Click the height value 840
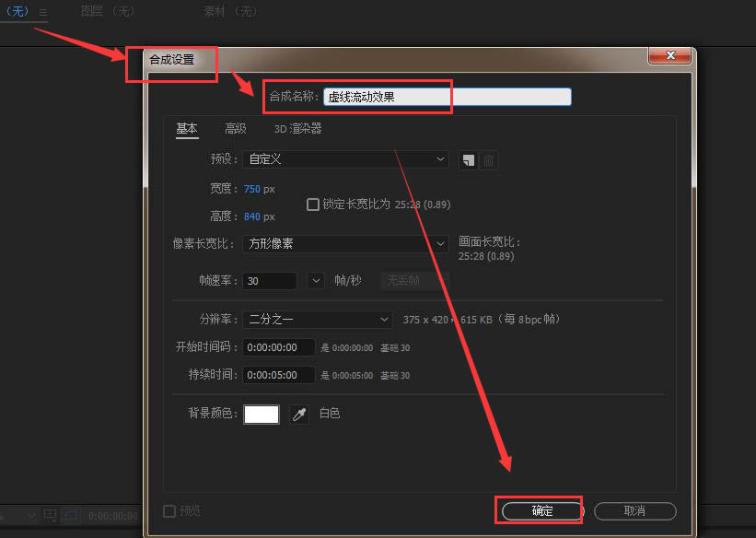Image resolution: width=756 pixels, height=538 pixels. pyautogui.click(x=251, y=216)
